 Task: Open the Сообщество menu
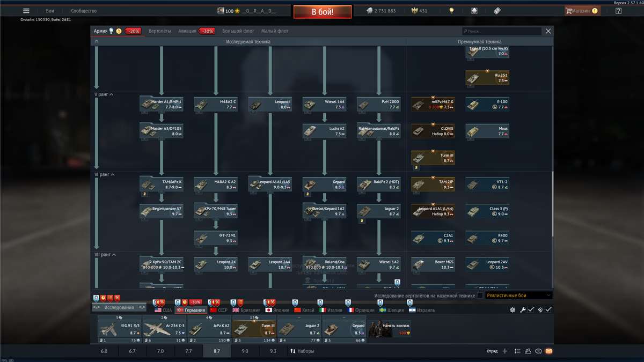pyautogui.click(x=84, y=11)
